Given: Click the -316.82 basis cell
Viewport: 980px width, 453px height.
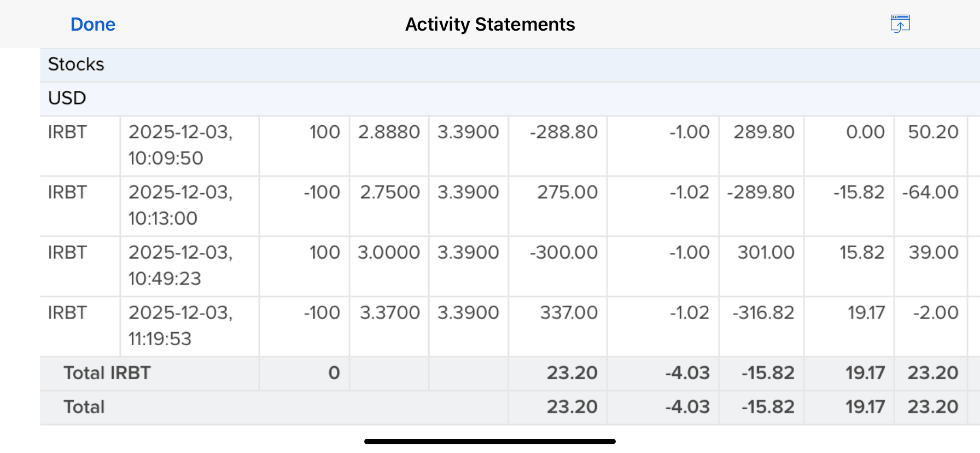Looking at the screenshot, I should point(763,313).
